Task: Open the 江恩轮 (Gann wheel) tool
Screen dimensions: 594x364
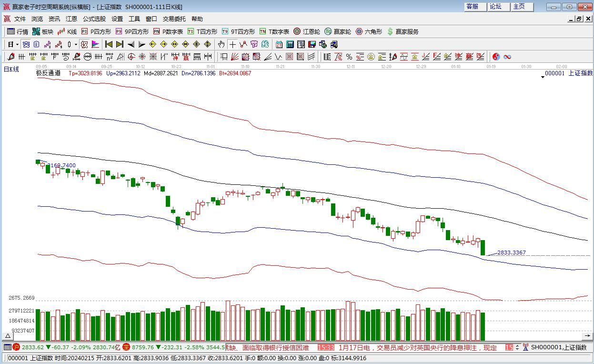Action: (x=307, y=31)
